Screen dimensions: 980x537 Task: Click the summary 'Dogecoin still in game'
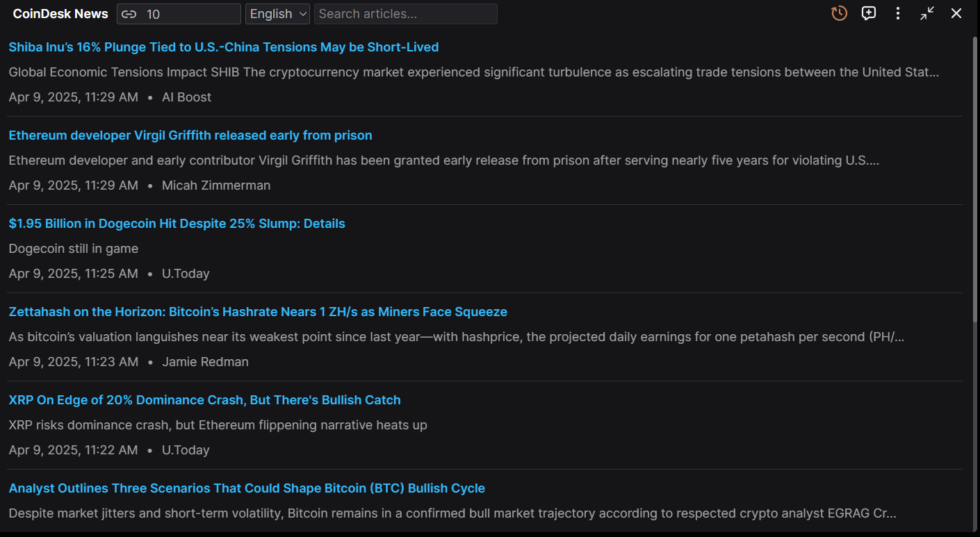(x=74, y=249)
